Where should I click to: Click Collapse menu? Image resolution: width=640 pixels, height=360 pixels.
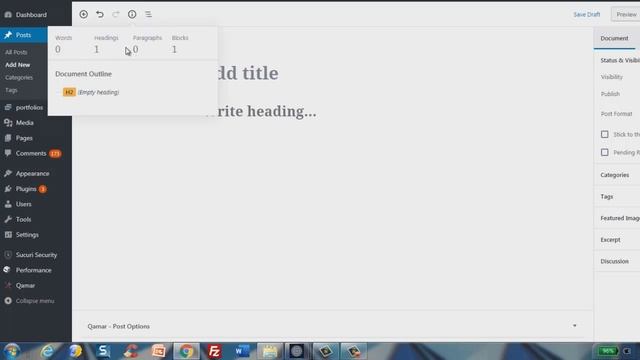click(35, 301)
